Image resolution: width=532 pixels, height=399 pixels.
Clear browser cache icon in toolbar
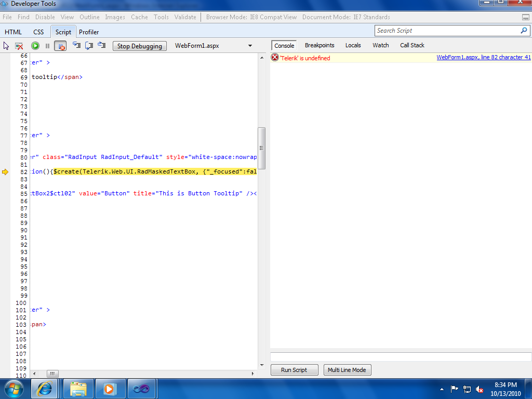coord(19,46)
